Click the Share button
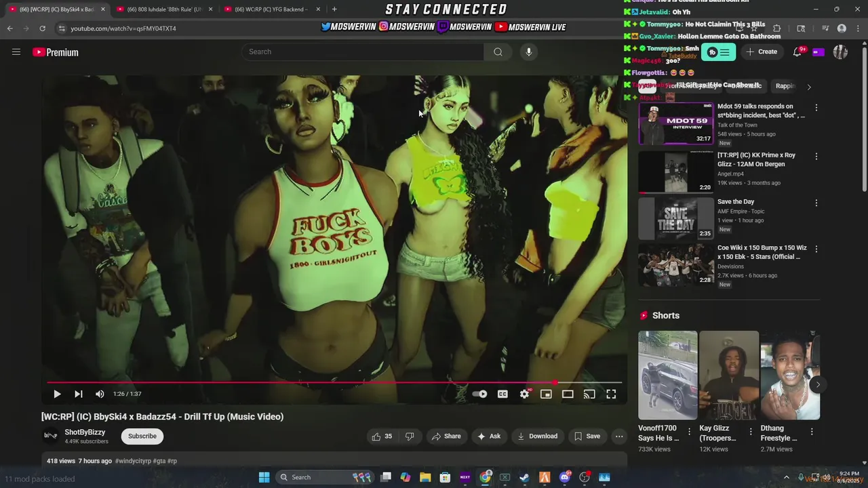868x488 pixels. click(446, 436)
